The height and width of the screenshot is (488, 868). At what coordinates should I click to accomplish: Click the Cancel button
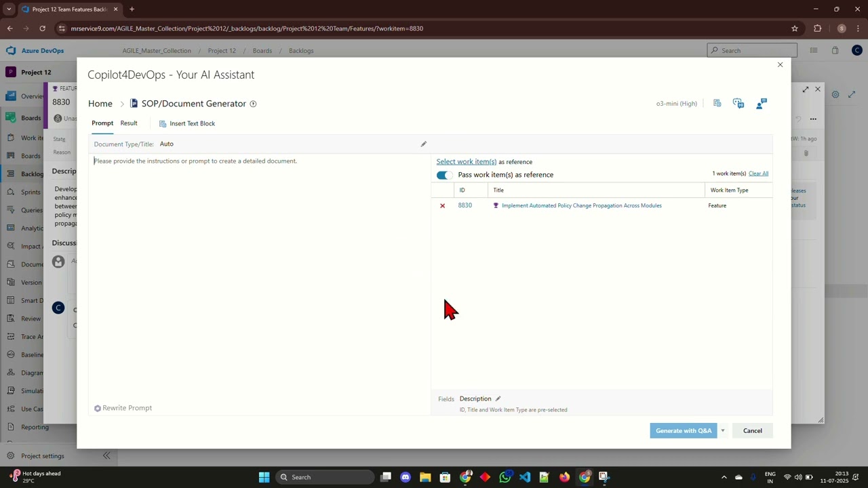[752, 430]
